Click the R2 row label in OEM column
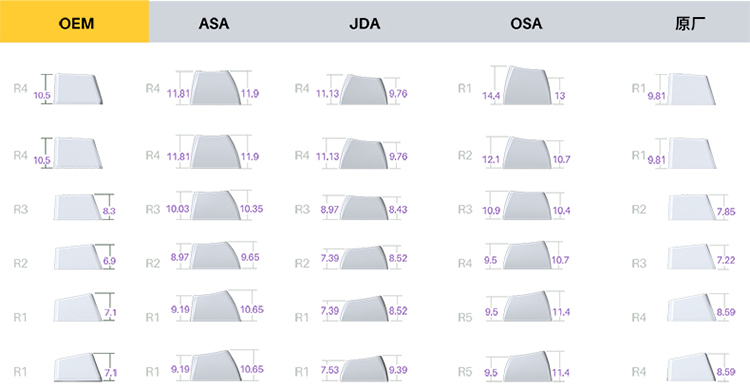 (x=21, y=263)
